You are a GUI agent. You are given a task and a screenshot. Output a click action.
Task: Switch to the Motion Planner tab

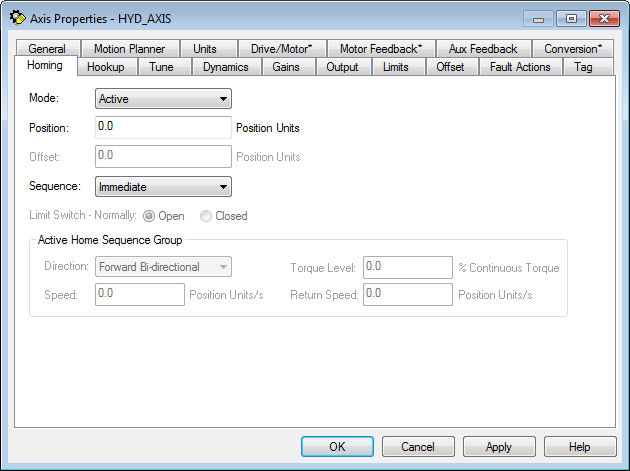pos(129,49)
